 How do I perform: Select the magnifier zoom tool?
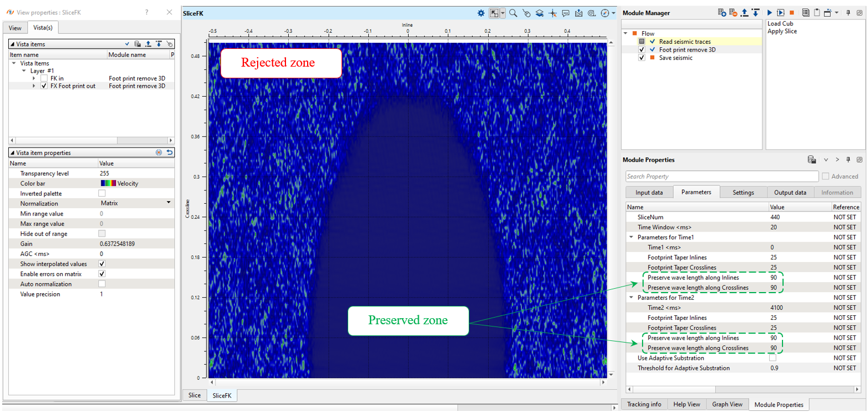coord(513,13)
